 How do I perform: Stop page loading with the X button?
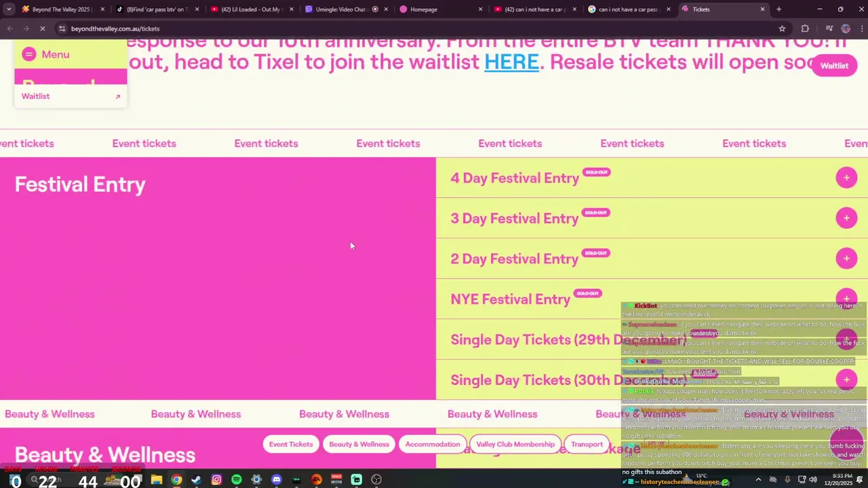[x=42, y=28]
